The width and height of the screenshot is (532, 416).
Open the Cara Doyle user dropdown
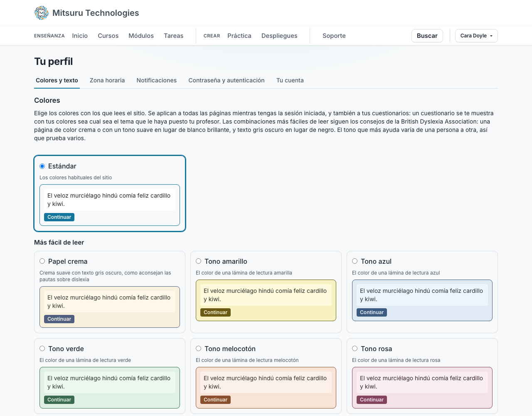point(476,36)
